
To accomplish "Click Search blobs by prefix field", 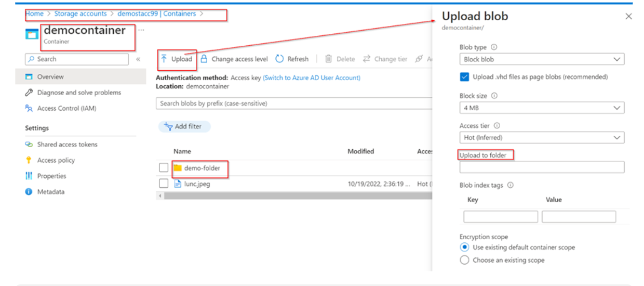I will pyautogui.click(x=294, y=103).
